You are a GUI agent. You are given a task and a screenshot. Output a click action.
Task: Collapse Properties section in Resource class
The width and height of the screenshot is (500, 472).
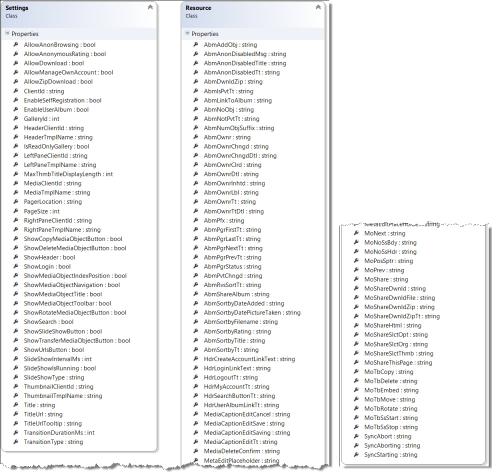[x=187, y=33]
